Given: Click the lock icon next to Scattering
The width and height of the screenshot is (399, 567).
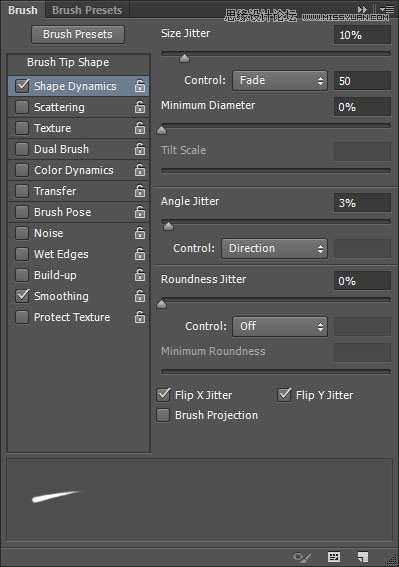Looking at the screenshot, I should point(140,107).
